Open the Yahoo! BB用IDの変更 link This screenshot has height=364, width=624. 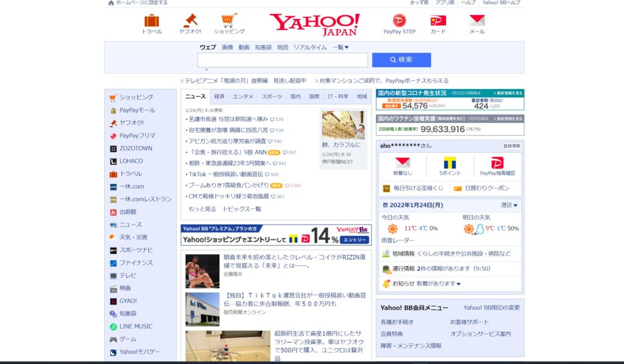click(492, 307)
